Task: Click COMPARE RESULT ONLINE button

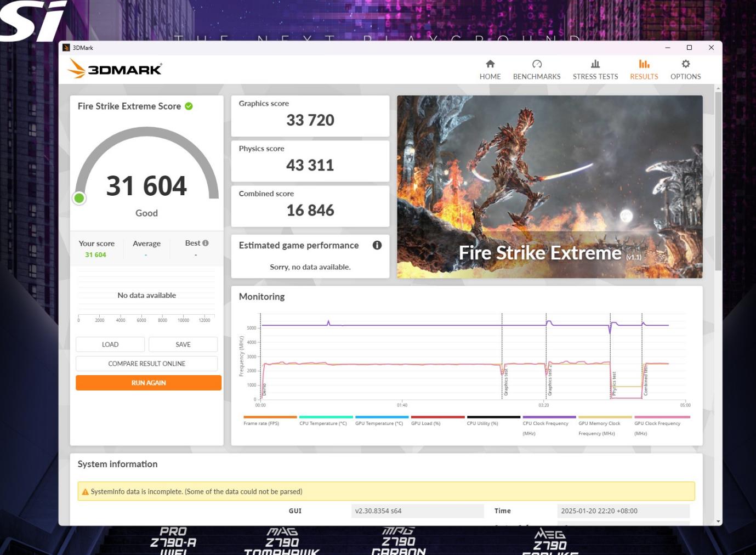Action: 146,364
